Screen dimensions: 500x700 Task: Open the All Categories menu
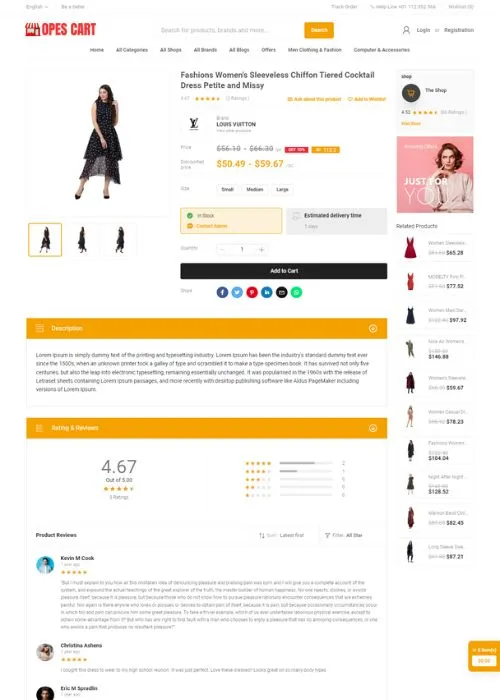pos(132,50)
